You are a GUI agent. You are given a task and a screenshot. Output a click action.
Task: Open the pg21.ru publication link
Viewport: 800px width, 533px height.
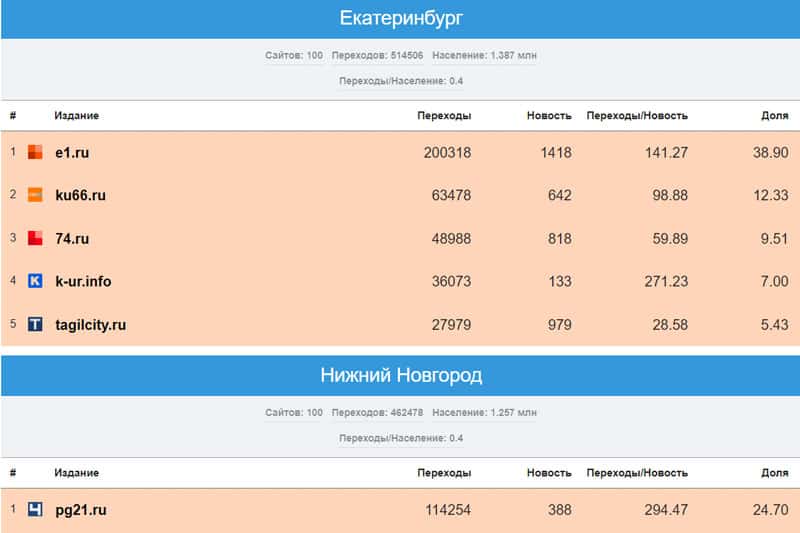81,510
